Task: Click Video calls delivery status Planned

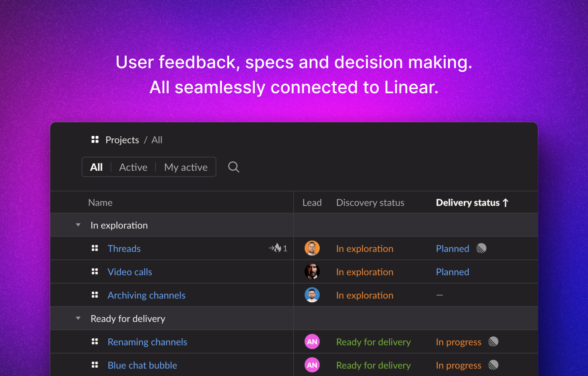Action: tap(452, 272)
